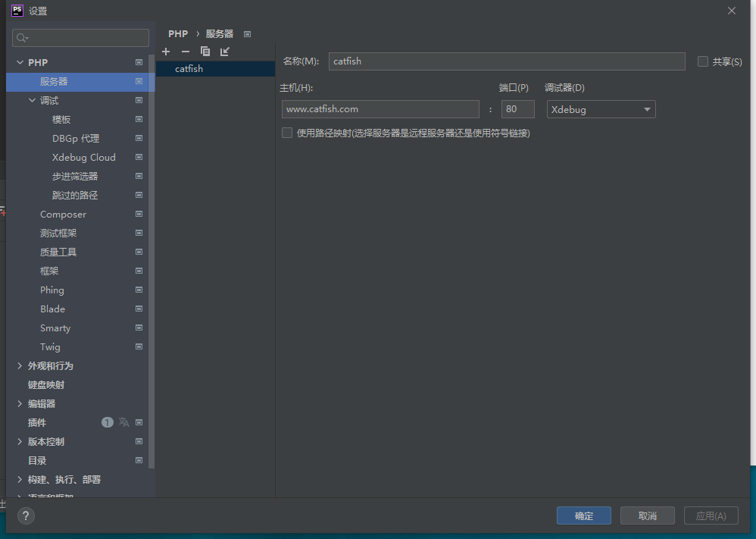This screenshot has height=539, width=756.
Task: Expand 构建、执行、部署 section
Action: (x=20, y=479)
